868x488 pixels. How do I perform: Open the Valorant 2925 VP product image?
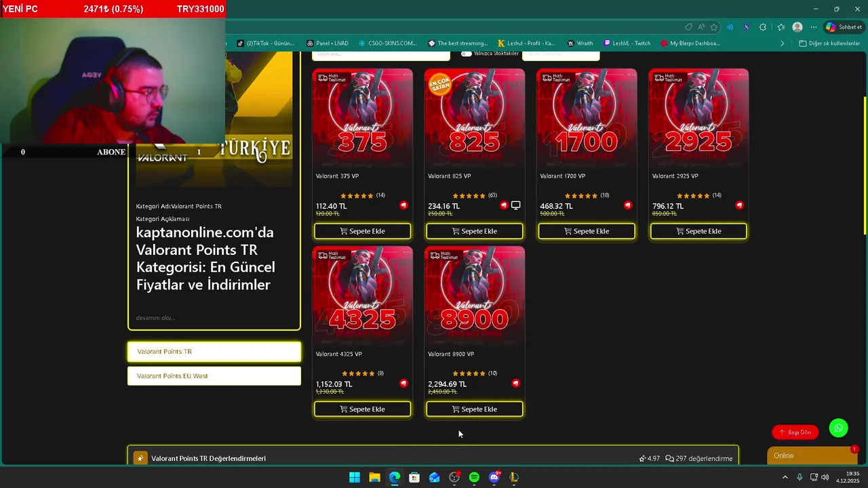698,119
